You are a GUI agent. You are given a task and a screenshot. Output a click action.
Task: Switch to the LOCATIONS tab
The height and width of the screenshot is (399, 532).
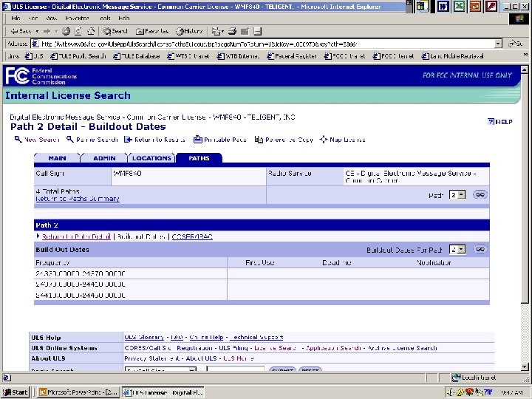coord(151,158)
